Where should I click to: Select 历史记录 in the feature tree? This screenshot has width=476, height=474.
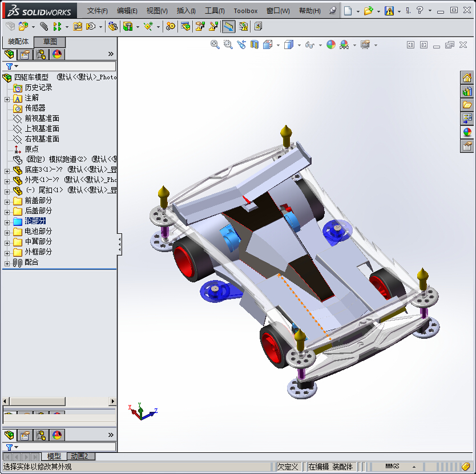38,88
